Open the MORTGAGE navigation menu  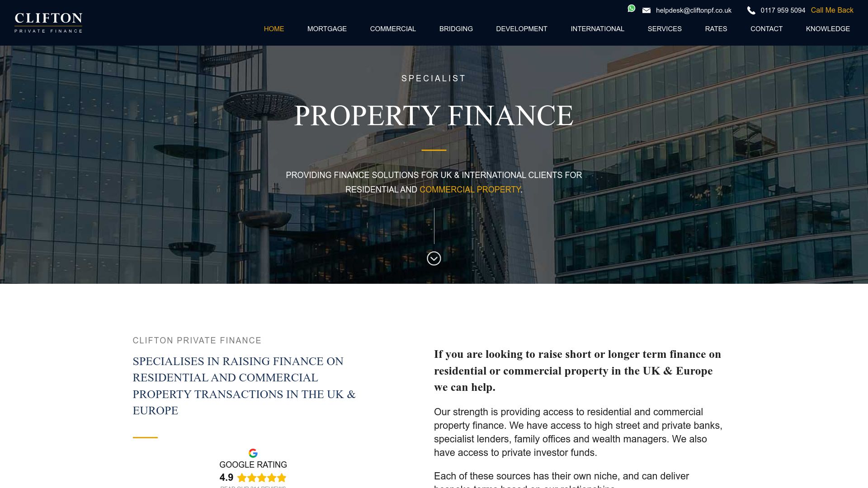327,28
